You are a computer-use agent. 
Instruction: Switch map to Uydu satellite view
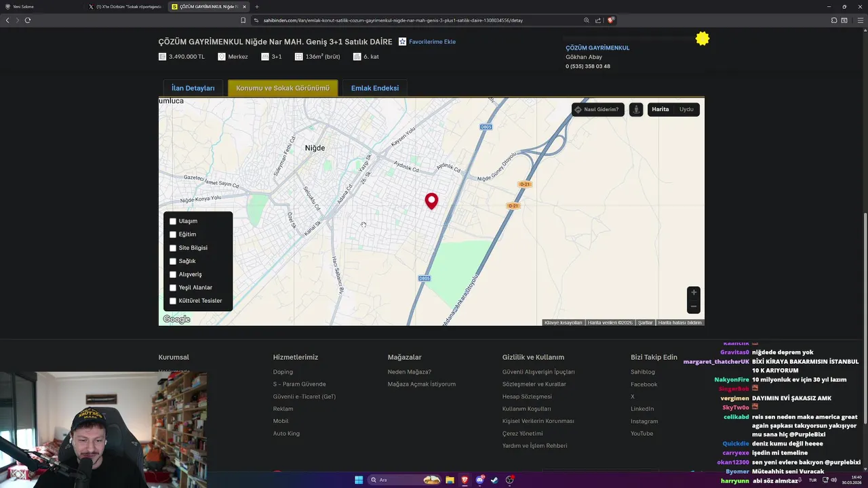(686, 109)
